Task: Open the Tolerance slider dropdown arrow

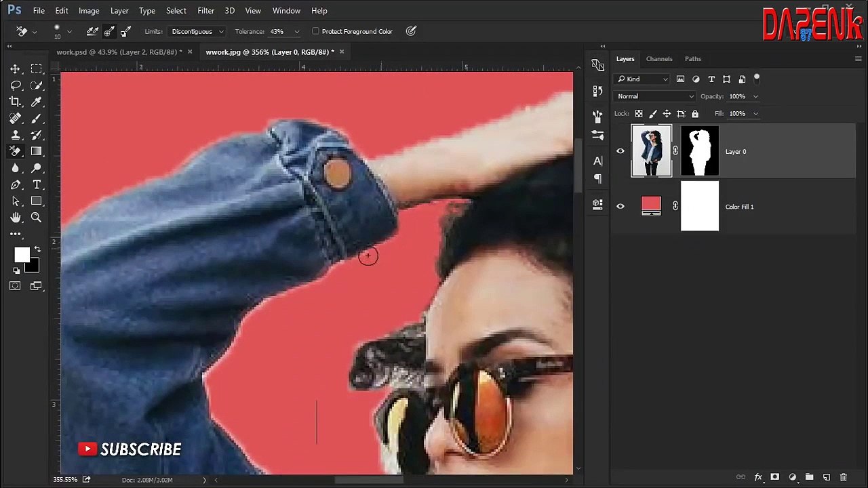Action: (296, 32)
